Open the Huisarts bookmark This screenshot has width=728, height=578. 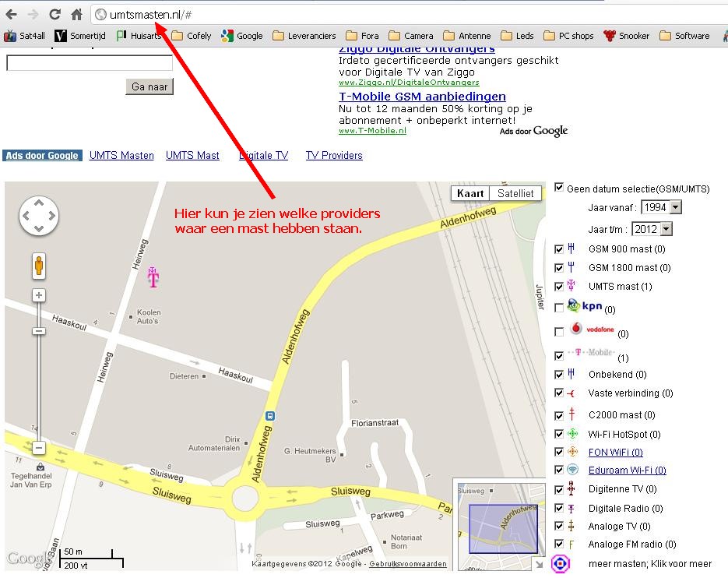point(139,36)
